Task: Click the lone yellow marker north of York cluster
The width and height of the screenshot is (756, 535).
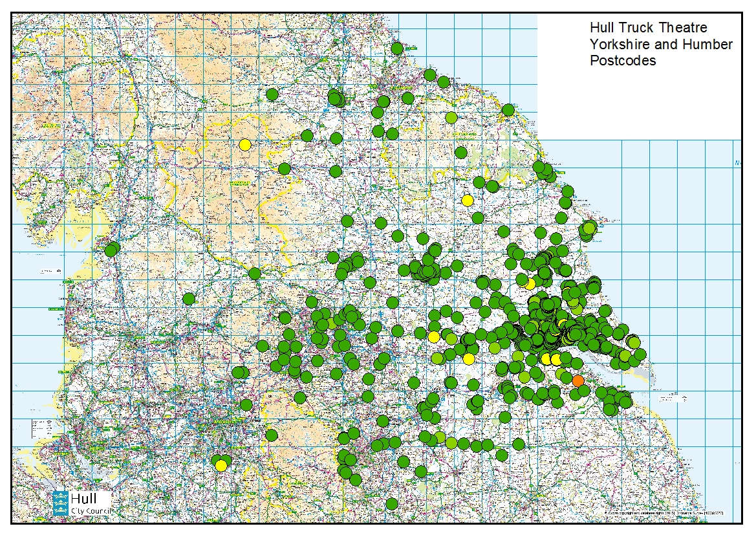Action: pos(467,200)
